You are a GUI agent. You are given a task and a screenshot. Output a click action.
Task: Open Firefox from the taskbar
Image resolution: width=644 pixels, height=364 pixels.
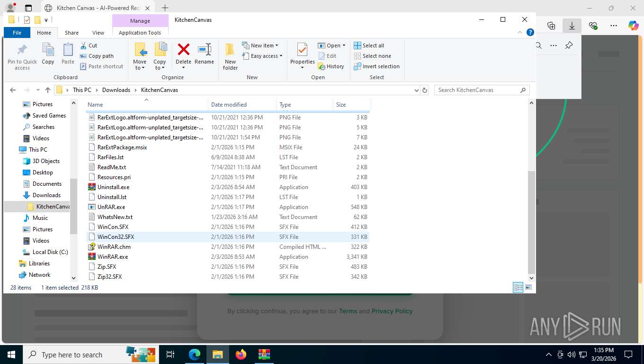241,354
